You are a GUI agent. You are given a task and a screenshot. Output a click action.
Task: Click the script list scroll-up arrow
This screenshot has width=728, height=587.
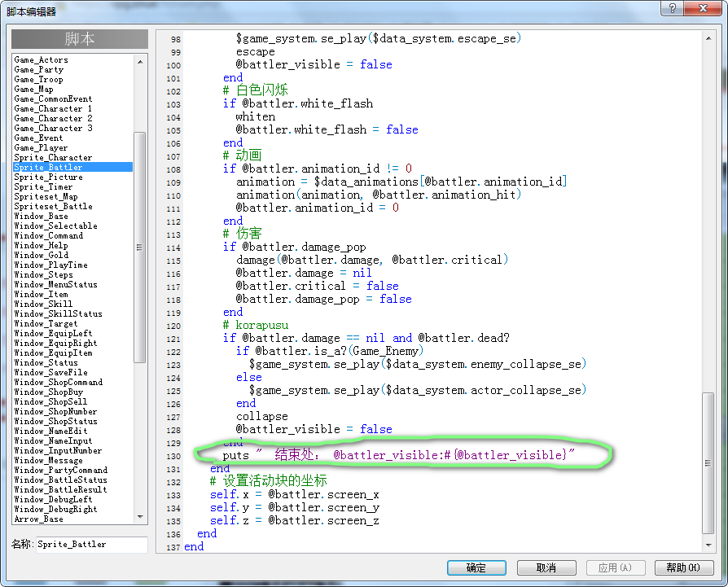(140, 62)
